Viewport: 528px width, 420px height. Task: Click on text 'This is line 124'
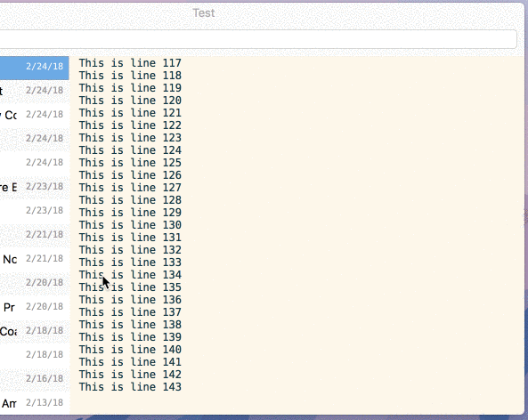[130, 150]
